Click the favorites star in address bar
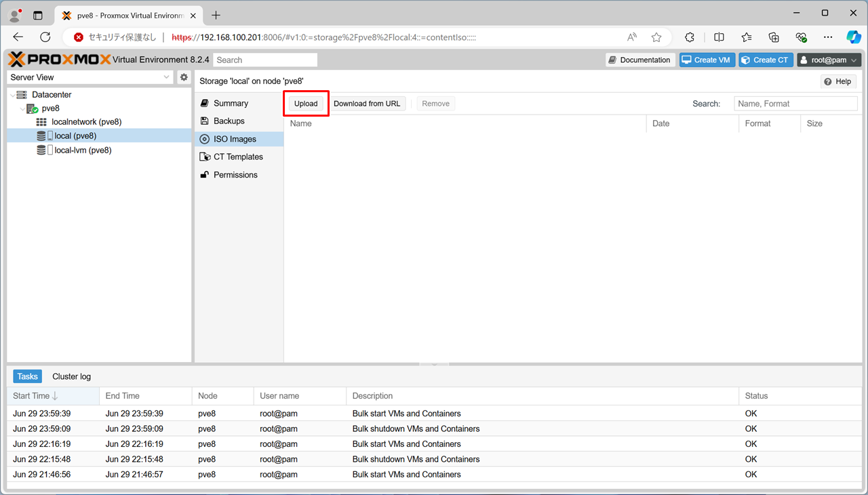The height and width of the screenshot is (495, 868). 656,37
